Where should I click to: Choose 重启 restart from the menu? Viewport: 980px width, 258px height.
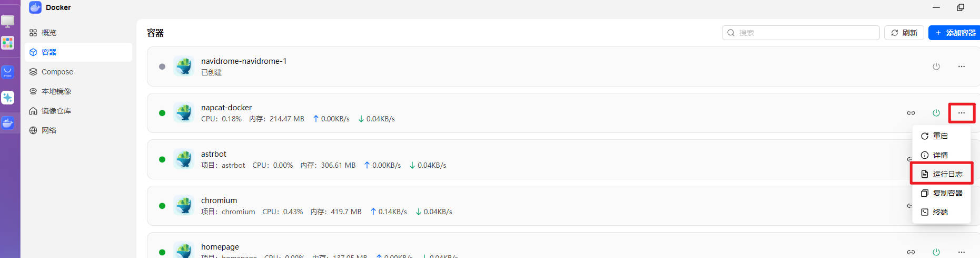[x=941, y=136]
